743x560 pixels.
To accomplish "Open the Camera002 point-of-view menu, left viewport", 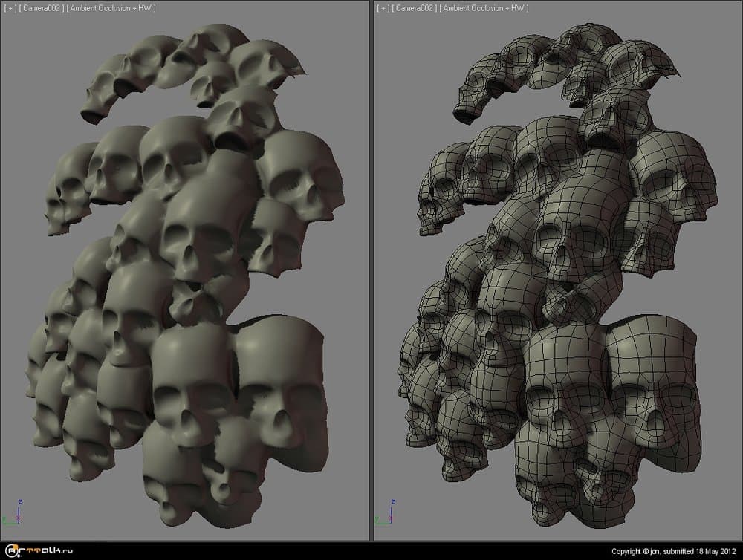I will coord(42,7).
